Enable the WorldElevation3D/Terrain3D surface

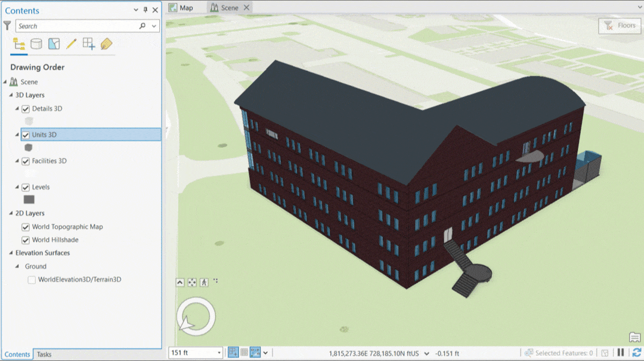(32, 279)
